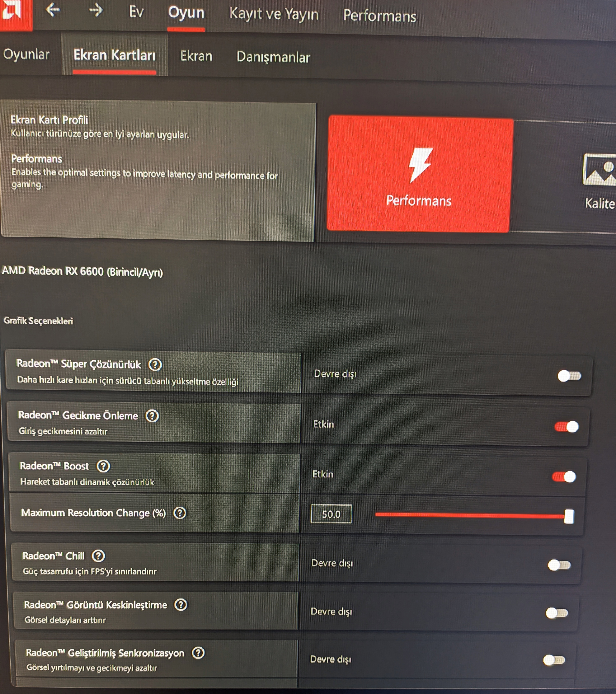Open help icon next to Radeon Boost
Screen dimensions: 616x694
point(103,466)
